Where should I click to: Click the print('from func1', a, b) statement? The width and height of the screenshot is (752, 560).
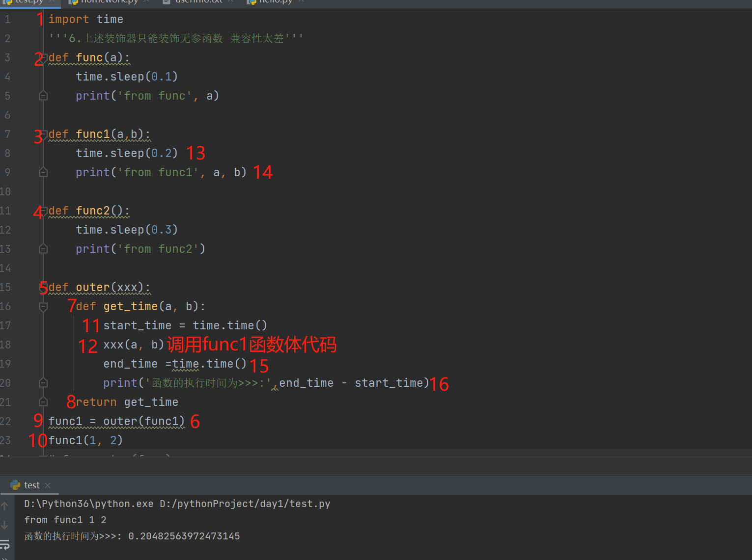161,172
